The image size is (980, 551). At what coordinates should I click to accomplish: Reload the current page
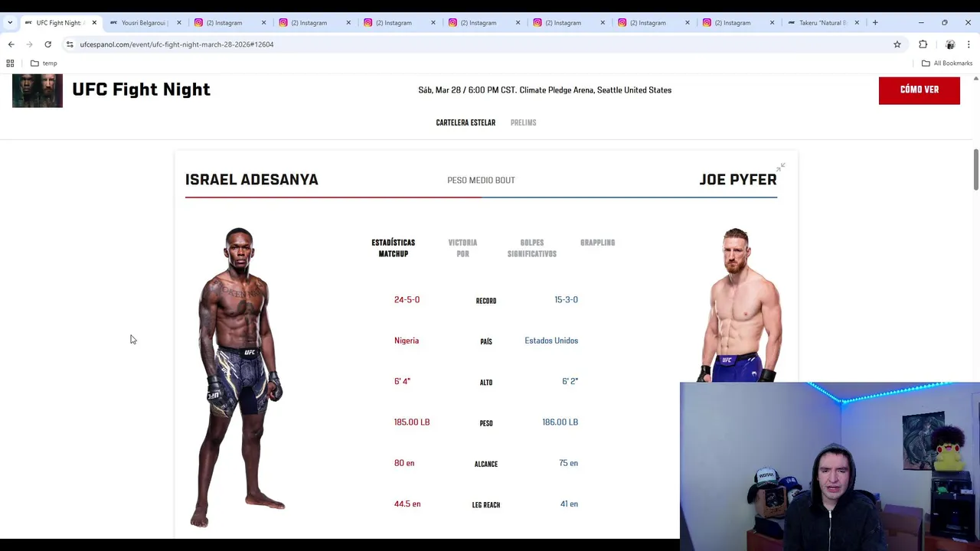(x=47, y=44)
